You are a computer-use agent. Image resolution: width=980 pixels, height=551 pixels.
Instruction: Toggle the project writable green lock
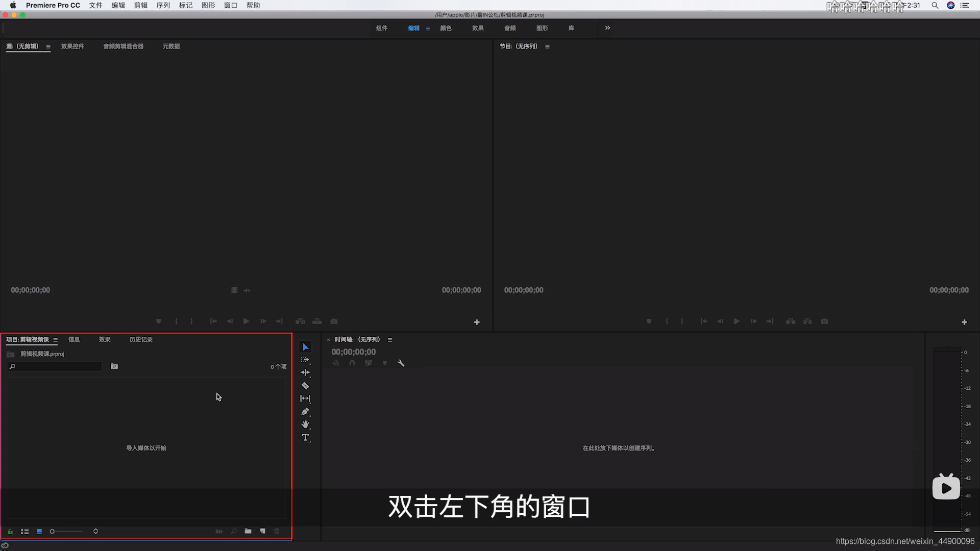10,531
